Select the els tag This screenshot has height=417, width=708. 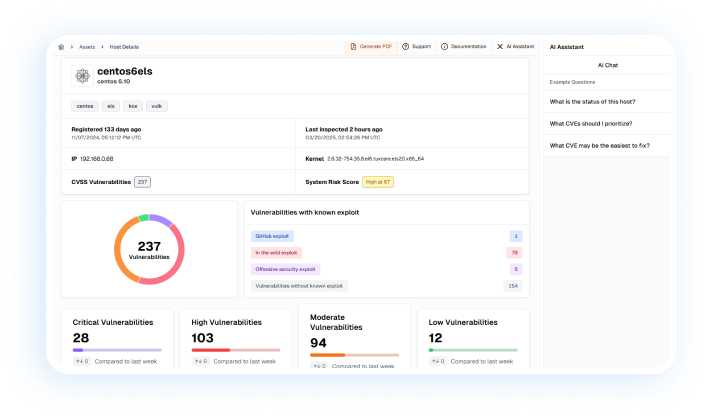[111, 106]
